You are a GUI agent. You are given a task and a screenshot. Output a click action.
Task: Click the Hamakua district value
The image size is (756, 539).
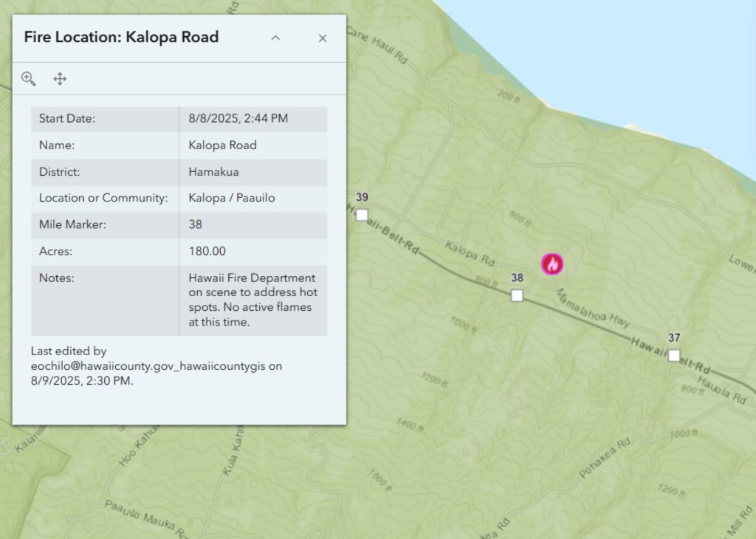tap(213, 172)
